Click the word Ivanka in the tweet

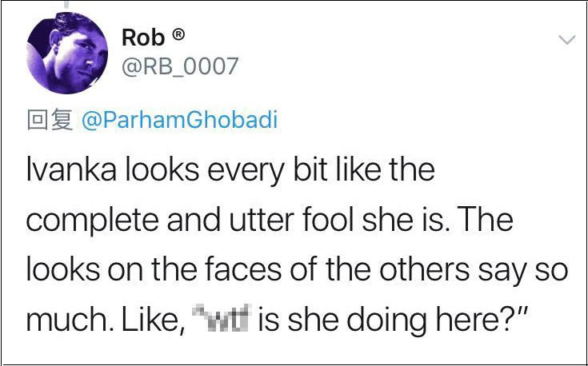pyautogui.click(x=71, y=170)
